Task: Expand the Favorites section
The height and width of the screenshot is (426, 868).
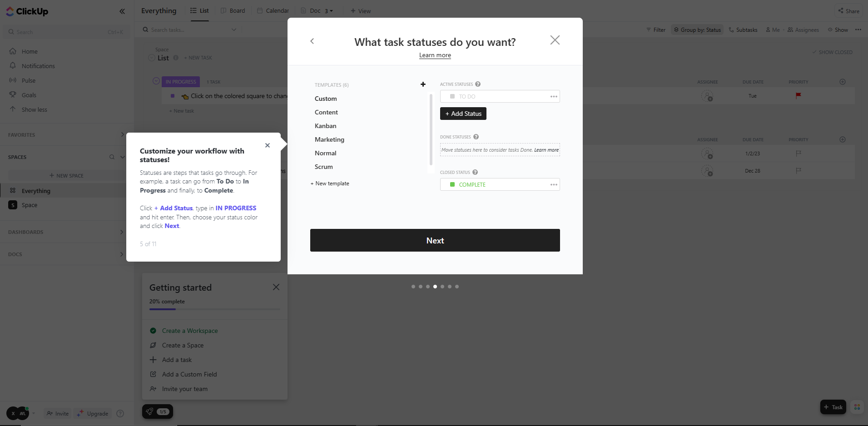Action: coord(122,135)
